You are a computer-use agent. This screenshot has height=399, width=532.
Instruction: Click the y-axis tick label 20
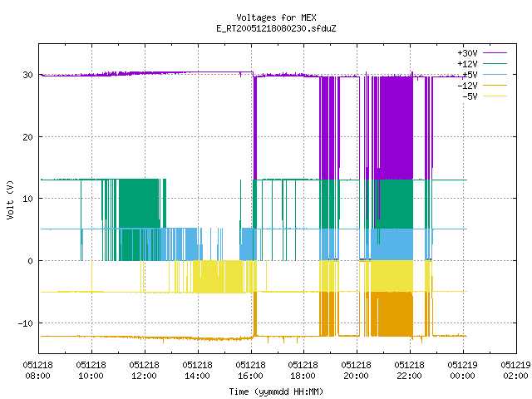click(27, 137)
